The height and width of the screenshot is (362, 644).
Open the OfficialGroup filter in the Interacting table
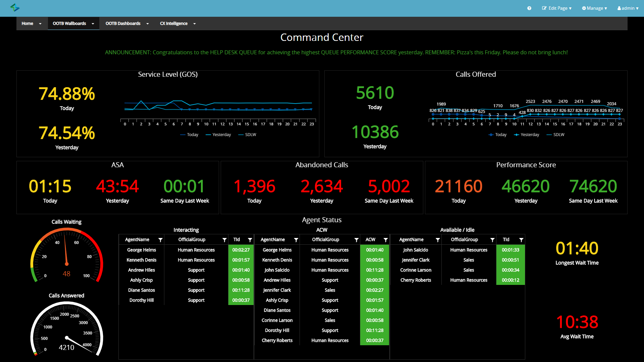click(x=224, y=240)
